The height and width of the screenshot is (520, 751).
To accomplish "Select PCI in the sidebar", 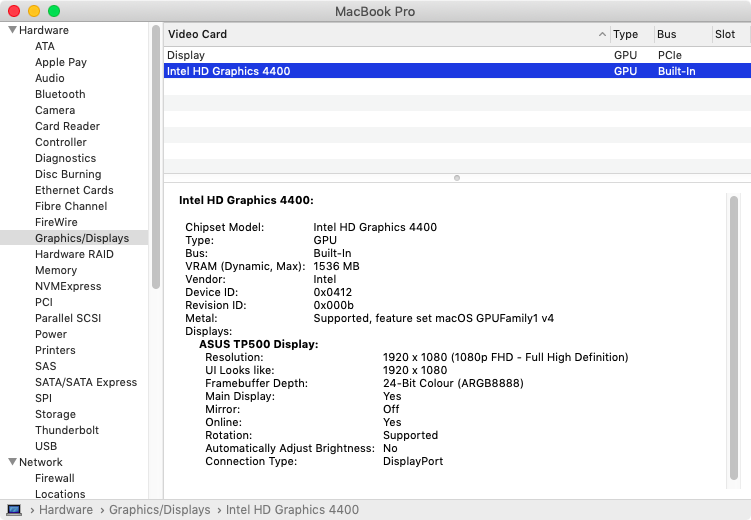I will 44,302.
